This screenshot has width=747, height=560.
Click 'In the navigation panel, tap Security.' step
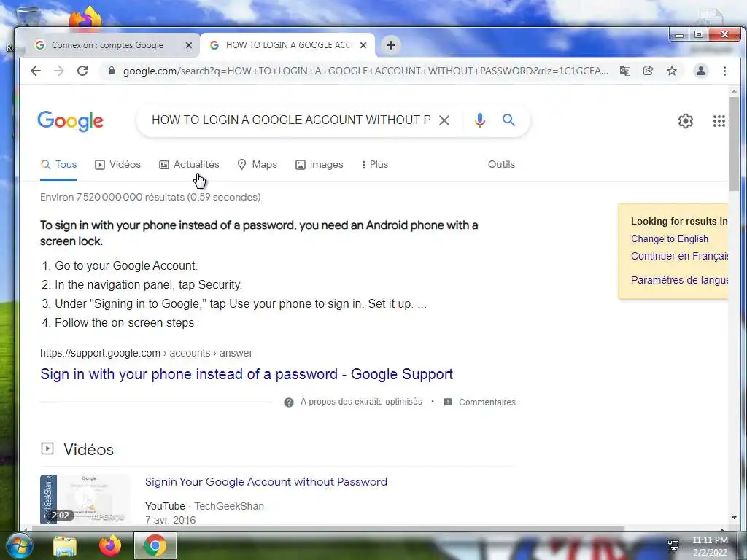pyautogui.click(x=148, y=285)
